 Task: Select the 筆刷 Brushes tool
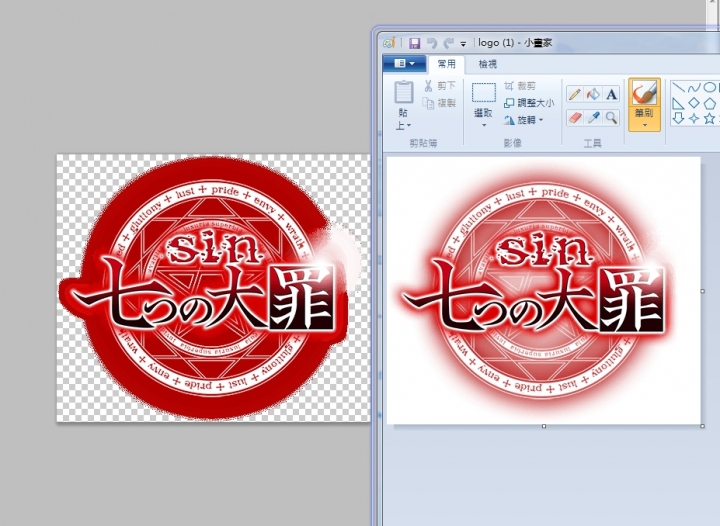coord(644,98)
